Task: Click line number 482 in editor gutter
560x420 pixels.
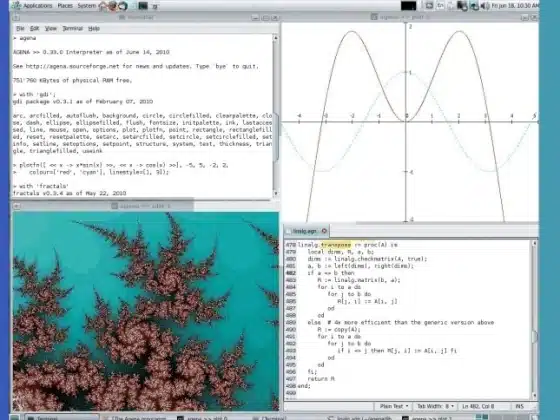Action: [x=291, y=273]
